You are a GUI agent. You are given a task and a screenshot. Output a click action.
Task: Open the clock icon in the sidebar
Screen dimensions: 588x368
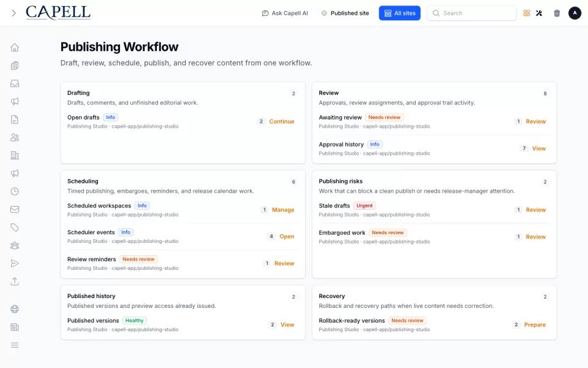point(15,191)
